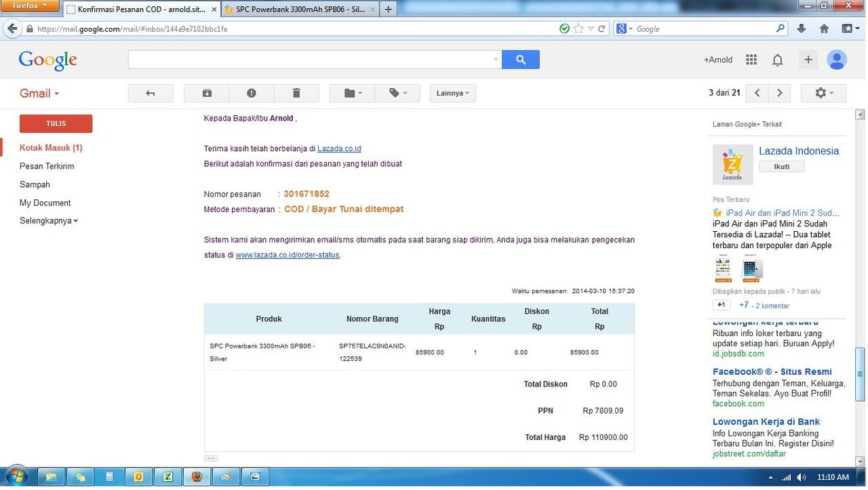
Task: Open the search engine chooser dropdown
Action: [623, 28]
